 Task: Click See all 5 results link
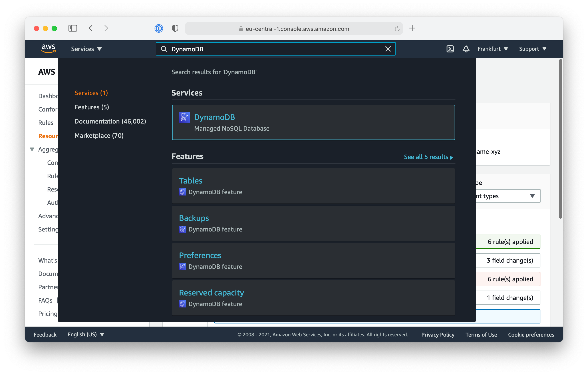[x=429, y=157]
